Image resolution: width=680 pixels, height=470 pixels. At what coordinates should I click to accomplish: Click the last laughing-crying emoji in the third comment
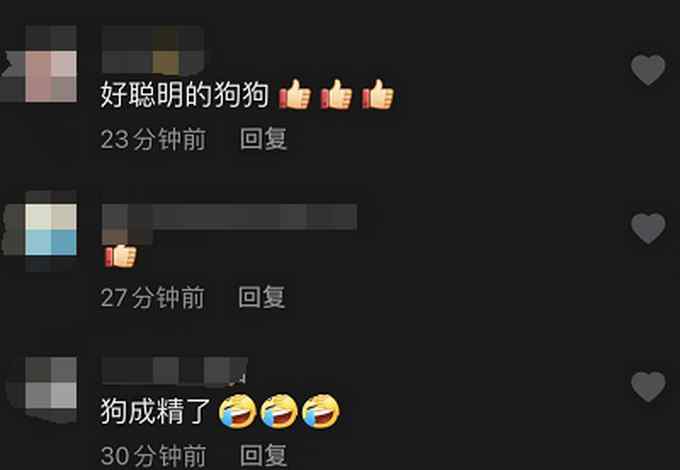click(x=320, y=411)
